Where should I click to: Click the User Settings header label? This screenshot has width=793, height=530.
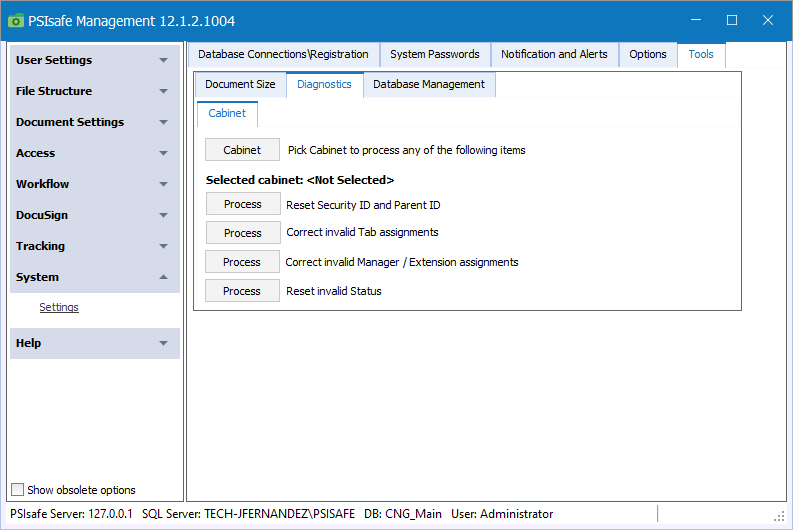[54, 60]
